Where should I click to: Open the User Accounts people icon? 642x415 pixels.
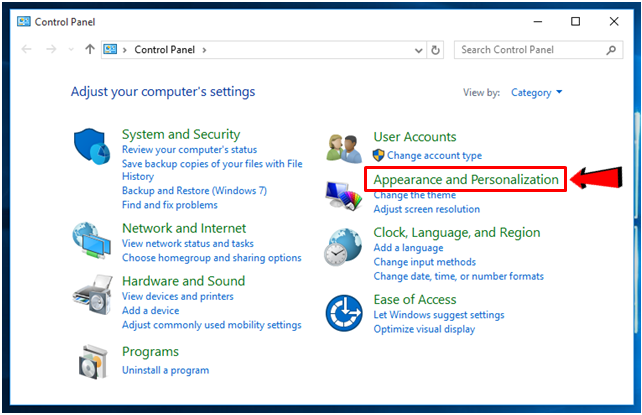click(344, 148)
